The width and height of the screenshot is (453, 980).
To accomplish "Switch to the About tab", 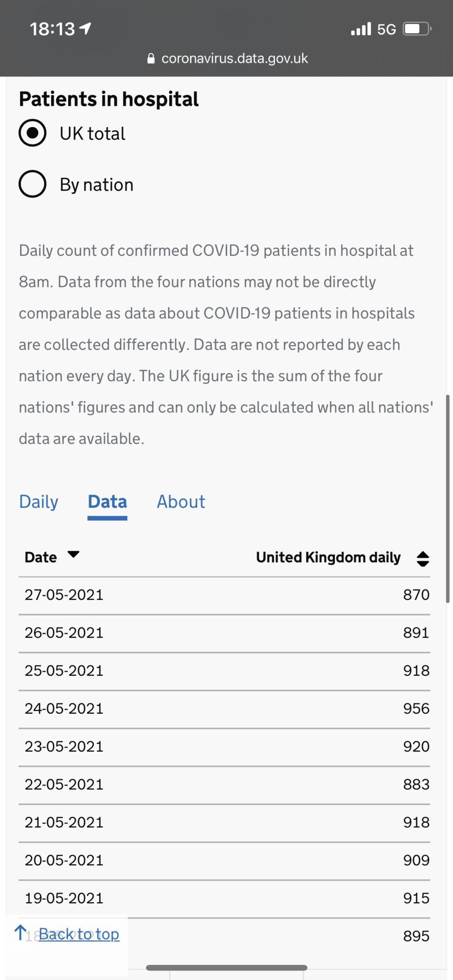I will [181, 502].
